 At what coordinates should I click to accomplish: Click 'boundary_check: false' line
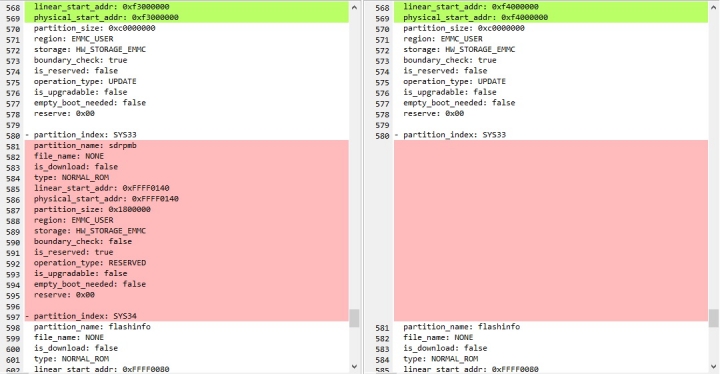point(83,242)
